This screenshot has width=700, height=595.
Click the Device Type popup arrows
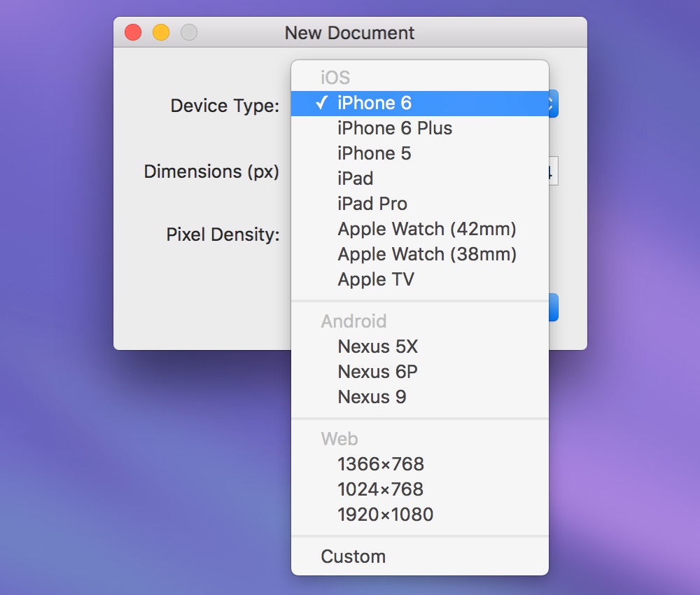point(553,104)
